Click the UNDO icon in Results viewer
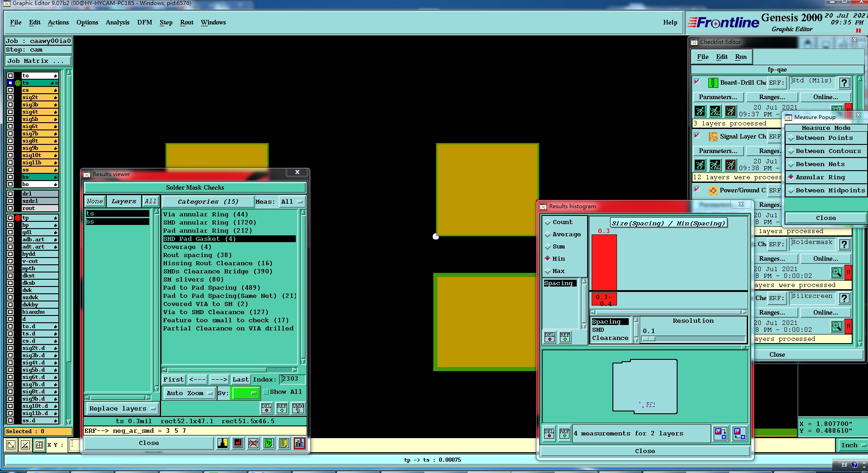Viewport: 868px width, 473px height. pos(298,408)
